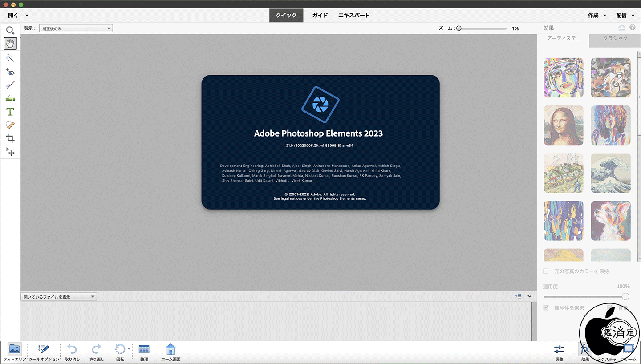Select the Zoom magnifier tool
The width and height of the screenshot is (641, 364).
10,30
